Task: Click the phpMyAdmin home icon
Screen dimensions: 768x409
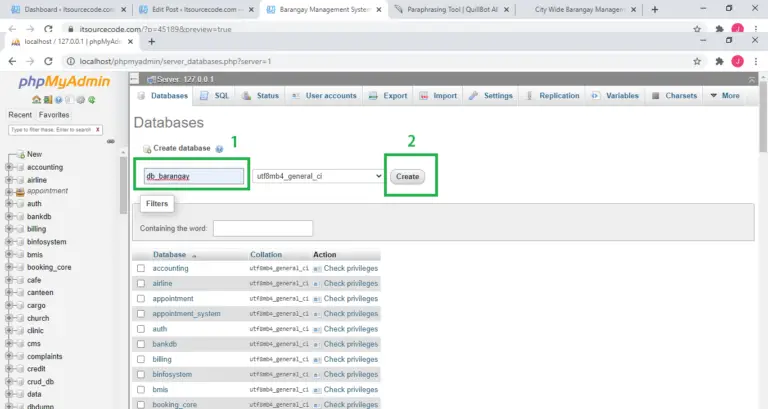Action: coord(36,100)
